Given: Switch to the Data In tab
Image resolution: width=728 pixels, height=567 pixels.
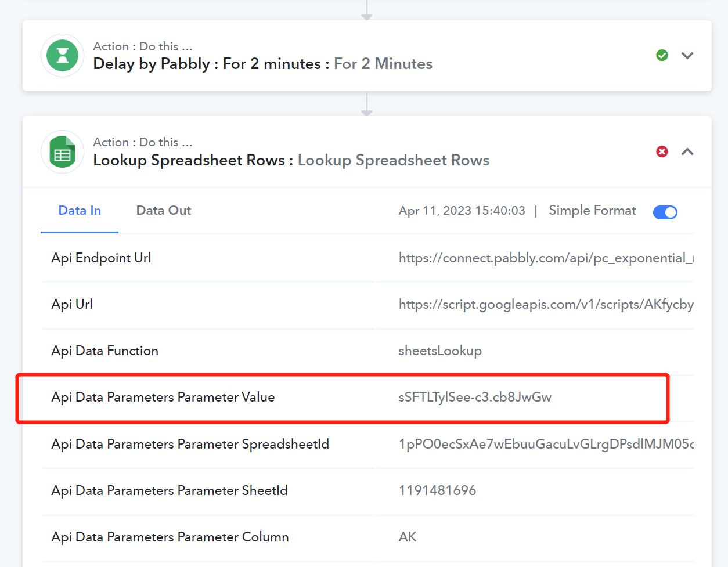Looking at the screenshot, I should click(x=80, y=211).
